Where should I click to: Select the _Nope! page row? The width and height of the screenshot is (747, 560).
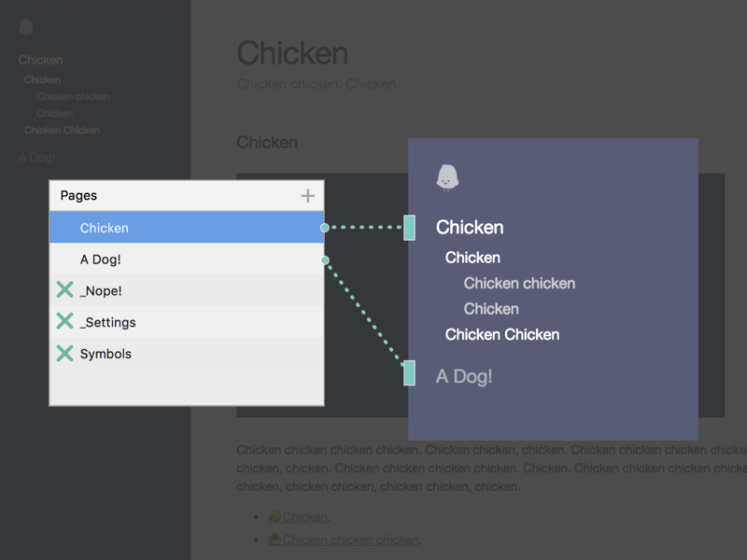pos(187,290)
